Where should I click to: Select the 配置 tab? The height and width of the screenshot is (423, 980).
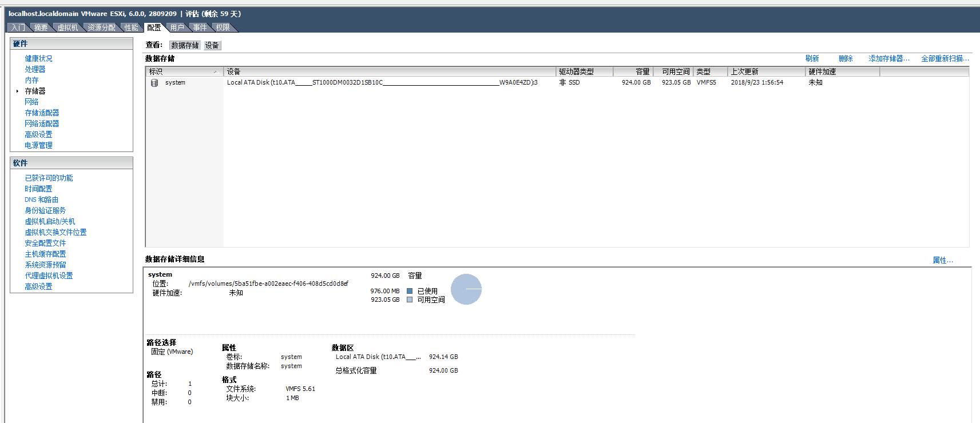click(154, 27)
